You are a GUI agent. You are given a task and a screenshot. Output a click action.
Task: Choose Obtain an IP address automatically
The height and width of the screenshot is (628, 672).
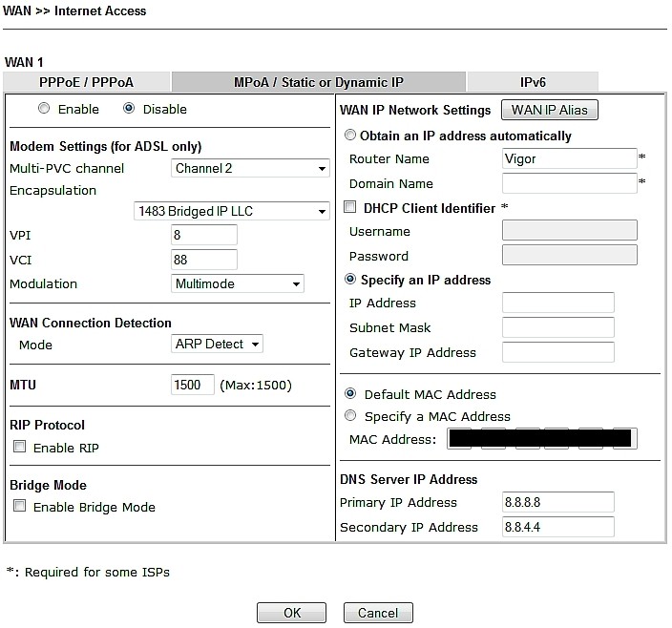point(350,135)
